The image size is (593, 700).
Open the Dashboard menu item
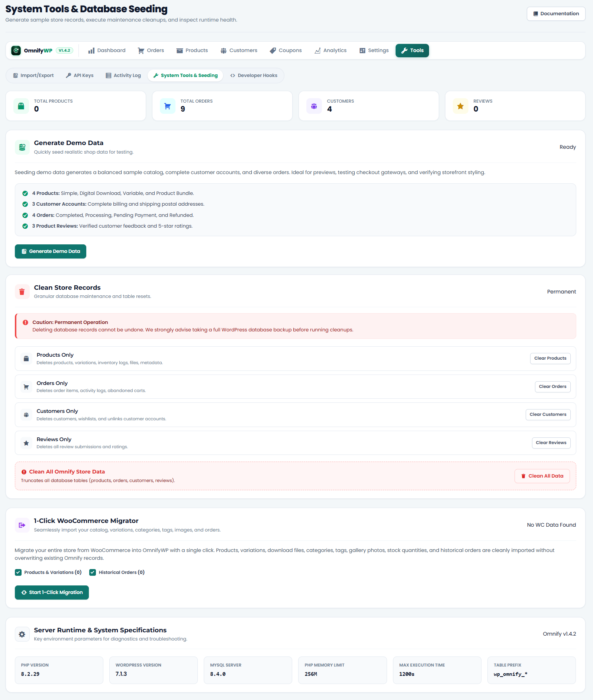click(107, 51)
